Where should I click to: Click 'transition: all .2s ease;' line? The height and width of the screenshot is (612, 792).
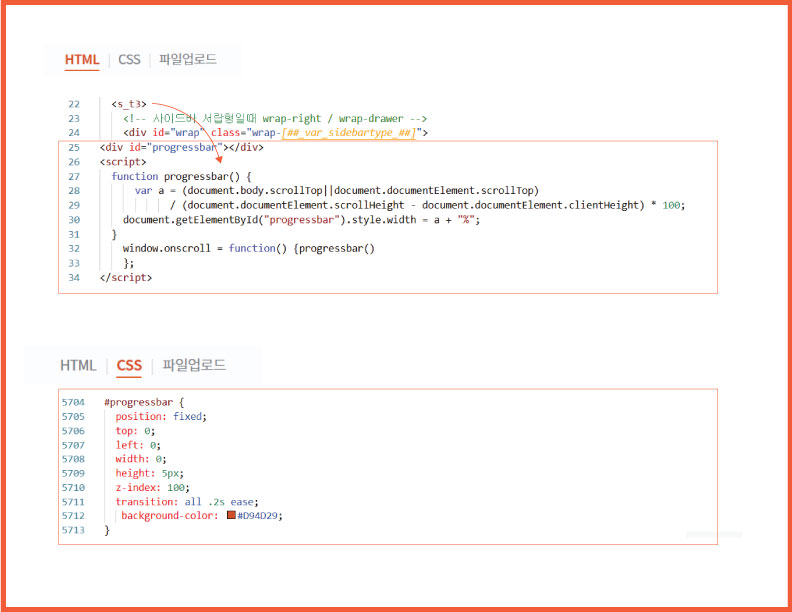187,502
